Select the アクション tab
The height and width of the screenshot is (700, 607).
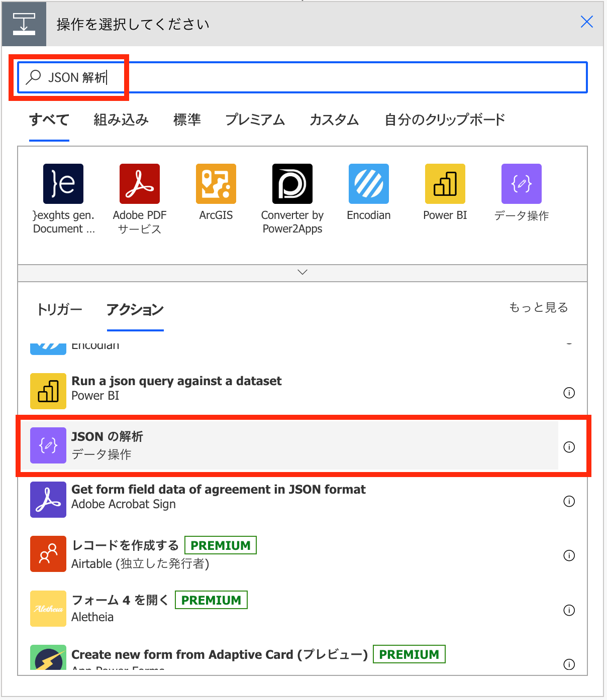pos(135,309)
